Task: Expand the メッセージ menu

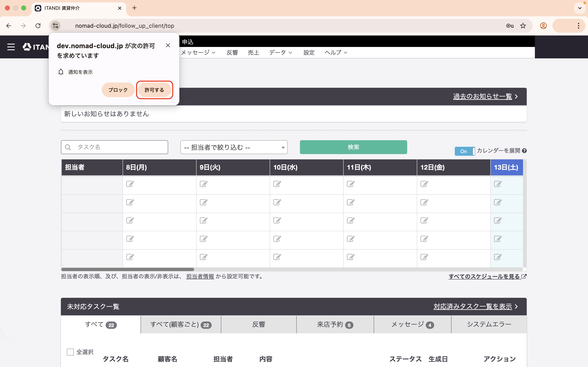Action: click(198, 52)
